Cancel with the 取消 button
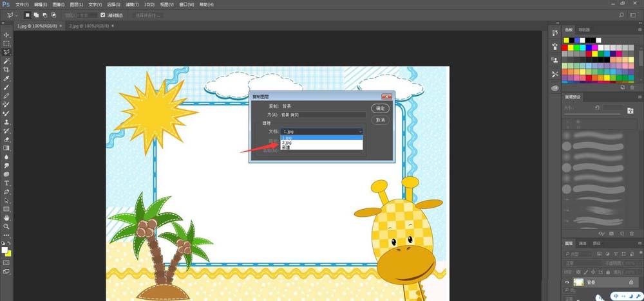644x301 pixels. point(381,120)
